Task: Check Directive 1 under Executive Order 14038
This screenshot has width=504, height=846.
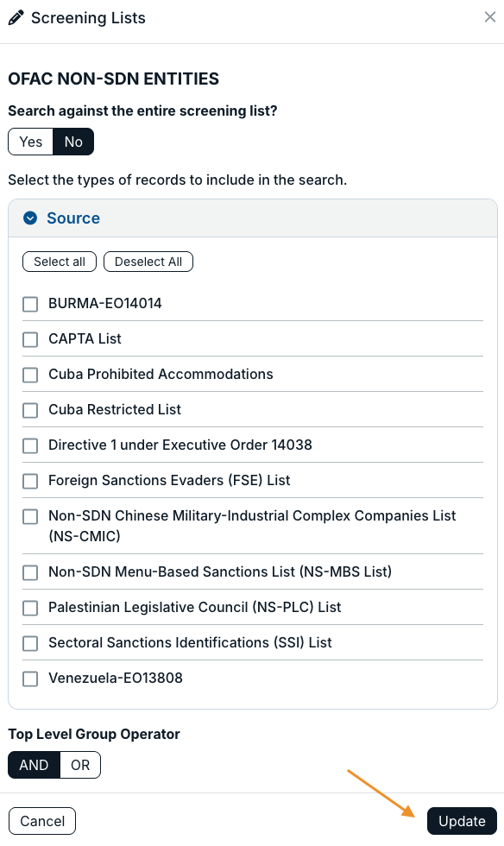Action: click(30, 445)
